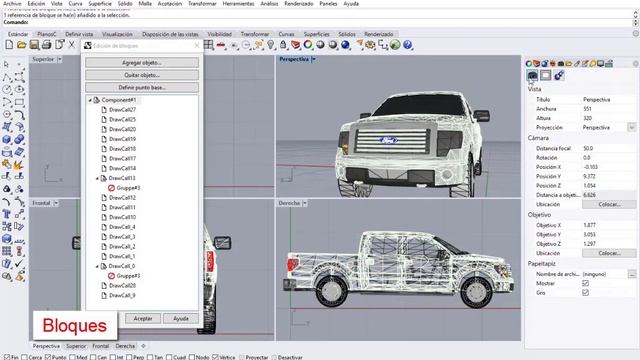The width and height of the screenshot is (640, 360).
Task: Click the blue Help question icon
Action: (407, 45)
